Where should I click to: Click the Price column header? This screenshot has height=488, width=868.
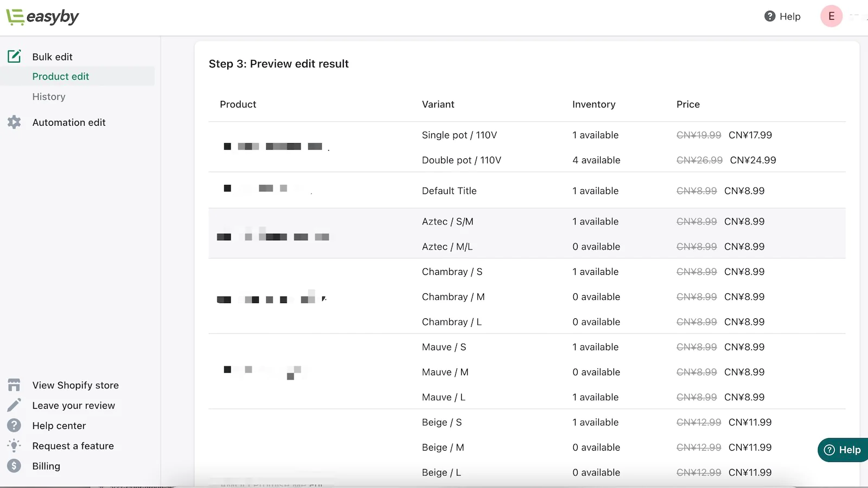(688, 104)
